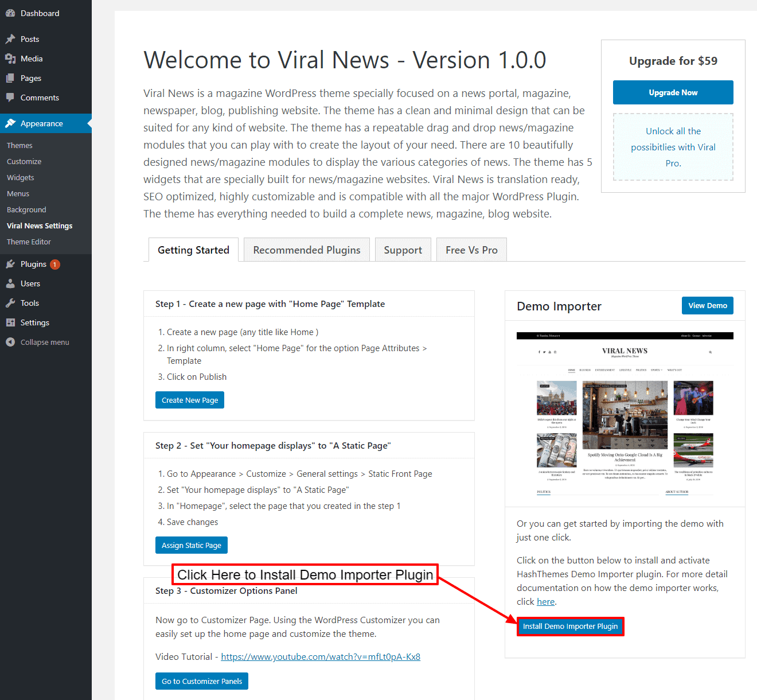The height and width of the screenshot is (700, 757).
Task: Click the Plugins plug icon
Action: click(x=10, y=264)
